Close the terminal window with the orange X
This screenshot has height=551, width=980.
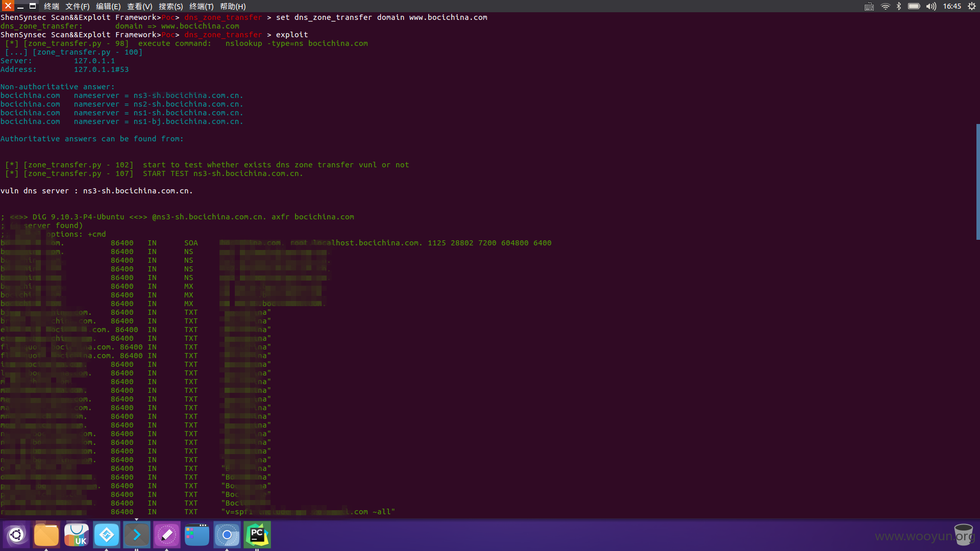coord(8,6)
